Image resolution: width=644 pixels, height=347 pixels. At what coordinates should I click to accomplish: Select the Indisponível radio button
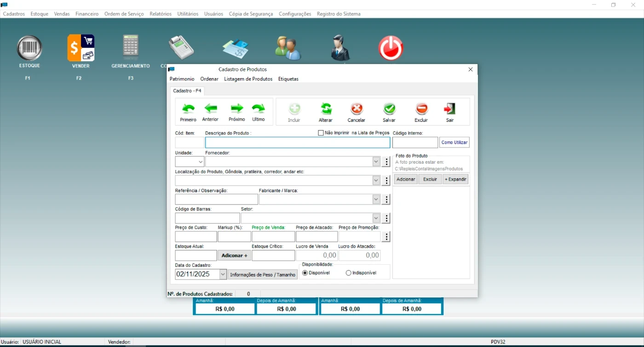(348, 273)
